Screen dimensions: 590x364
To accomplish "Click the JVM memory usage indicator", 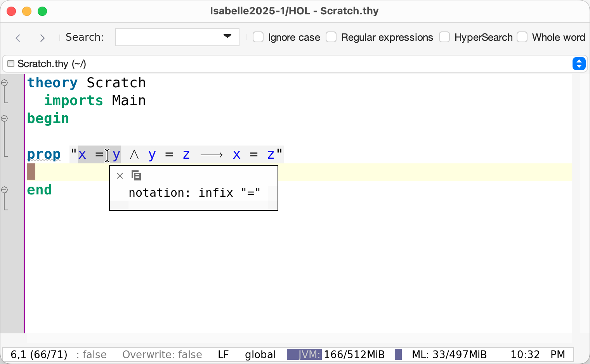I will pos(336,354).
